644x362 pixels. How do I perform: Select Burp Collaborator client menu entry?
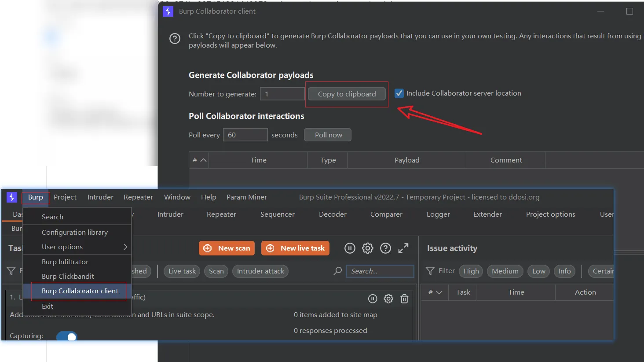pos(78,291)
